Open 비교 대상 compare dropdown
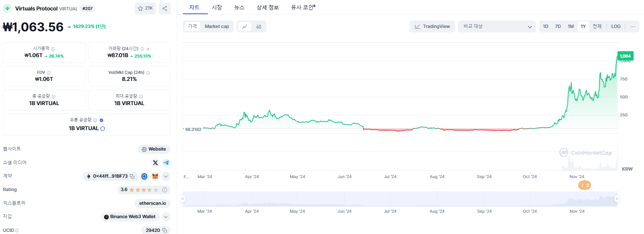Image resolution: width=644 pixels, height=234 pixels. point(497,26)
